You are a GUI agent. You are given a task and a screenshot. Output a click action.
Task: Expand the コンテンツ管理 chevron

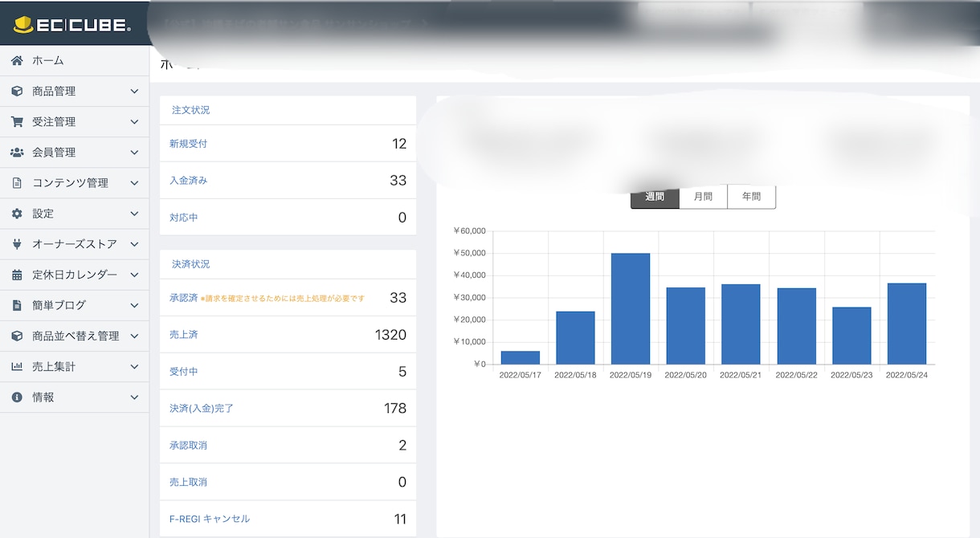tap(134, 183)
